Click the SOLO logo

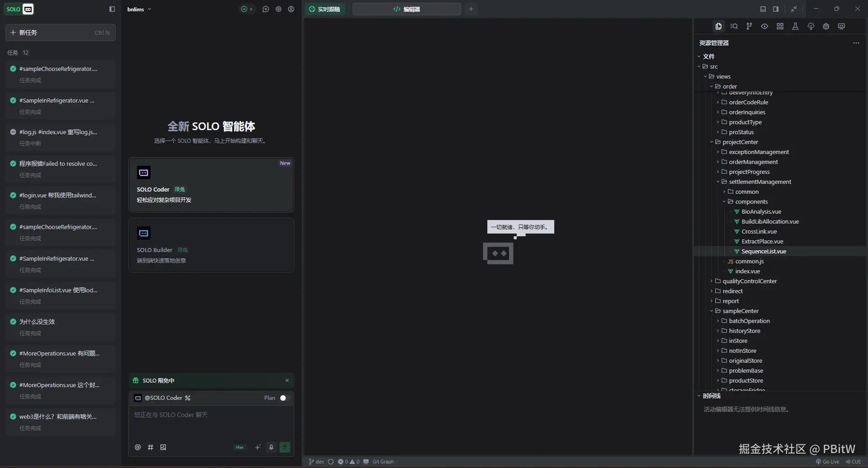point(20,9)
